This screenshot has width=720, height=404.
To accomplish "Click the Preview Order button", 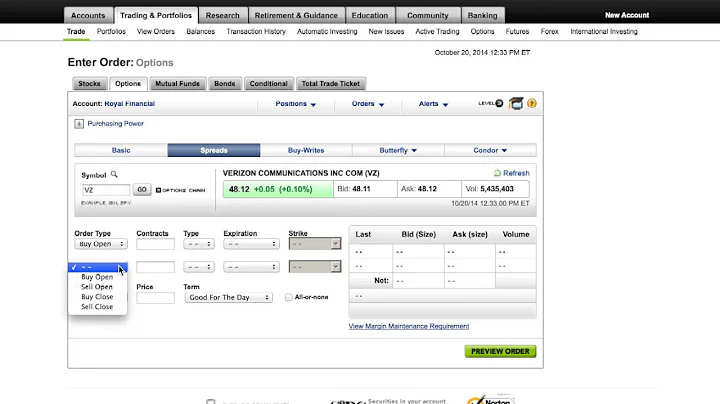I will pos(501,352).
